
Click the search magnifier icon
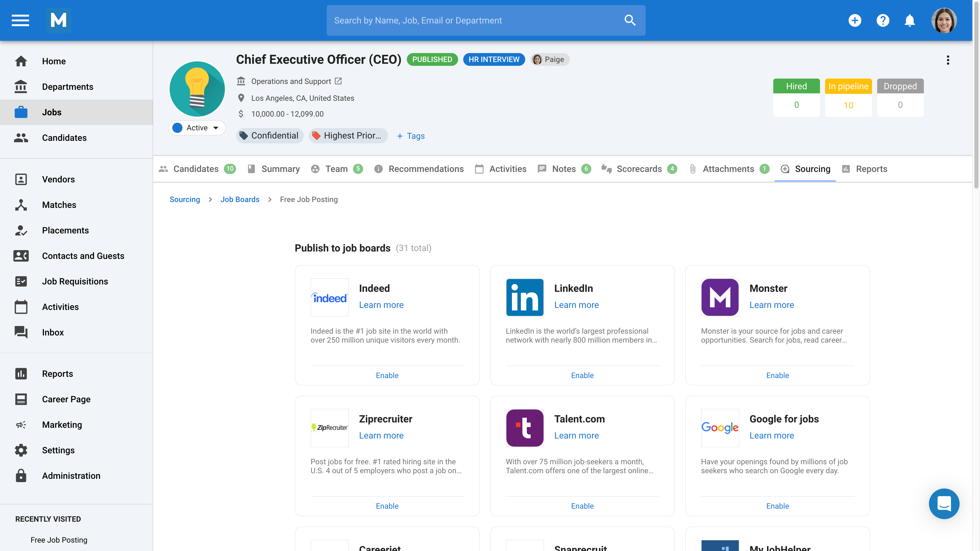pos(630,20)
